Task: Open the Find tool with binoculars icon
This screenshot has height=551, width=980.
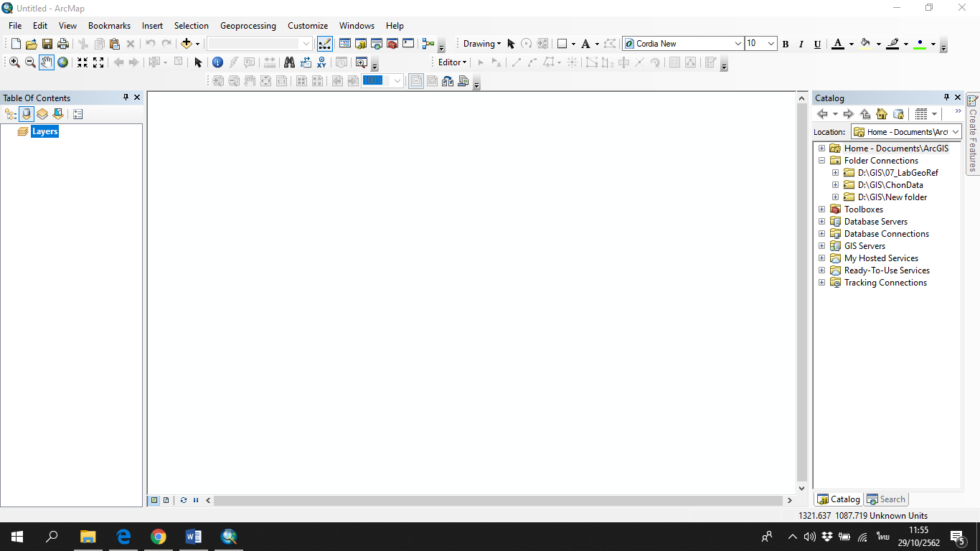Action: pos(288,62)
